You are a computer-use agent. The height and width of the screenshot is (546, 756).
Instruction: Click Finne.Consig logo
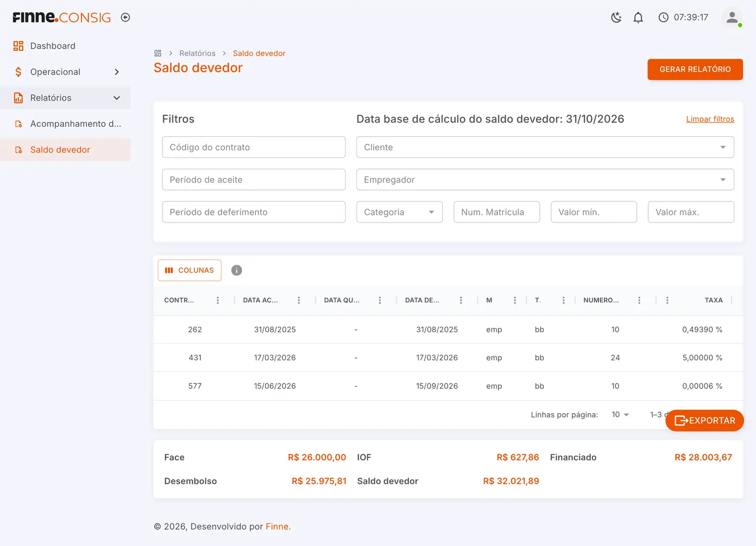[62, 17]
